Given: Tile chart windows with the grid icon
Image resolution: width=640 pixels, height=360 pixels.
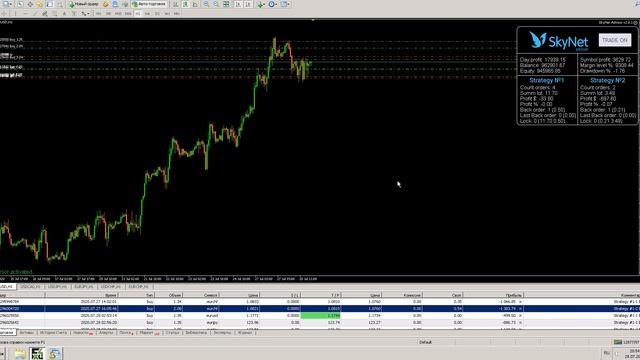Looking at the screenshot, I should tap(226, 4).
